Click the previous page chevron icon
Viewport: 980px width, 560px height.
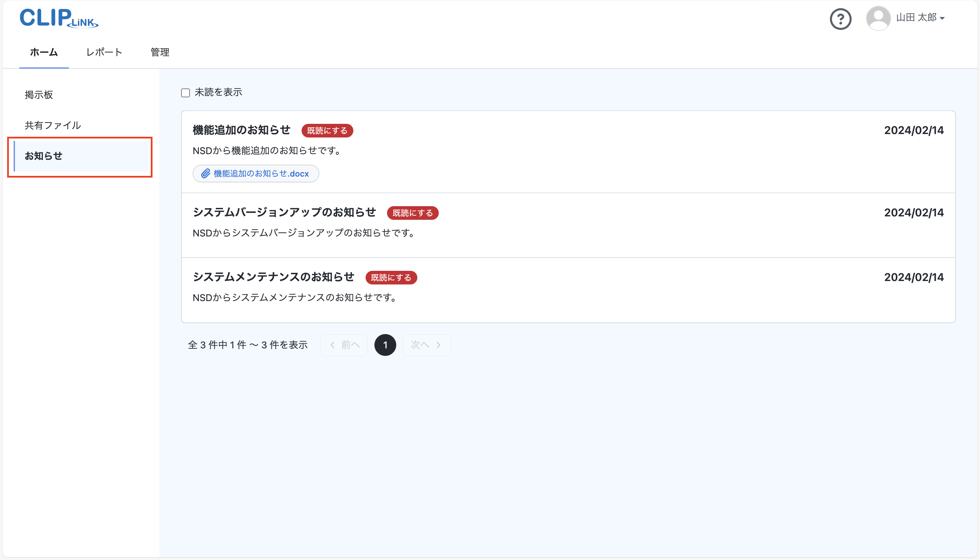tap(333, 345)
